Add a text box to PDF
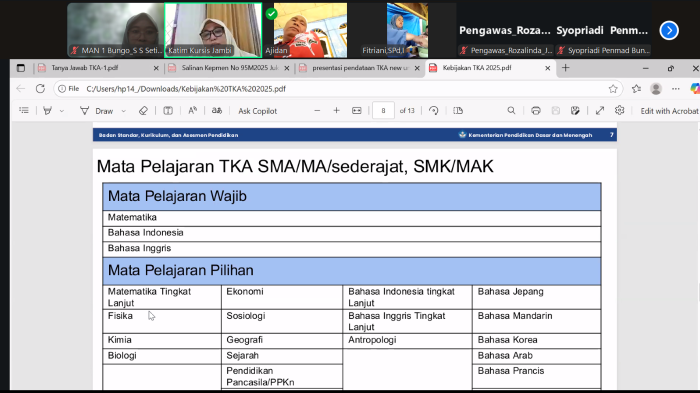 (x=168, y=110)
